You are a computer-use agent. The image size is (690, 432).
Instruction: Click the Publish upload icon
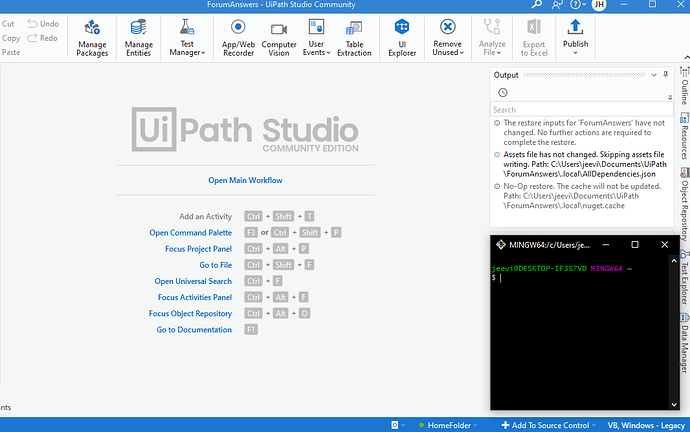pyautogui.click(x=575, y=27)
